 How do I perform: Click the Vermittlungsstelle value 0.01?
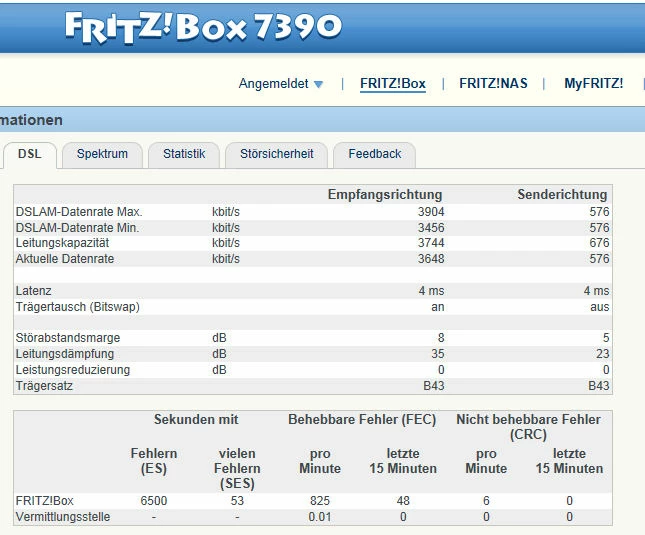pos(320,517)
